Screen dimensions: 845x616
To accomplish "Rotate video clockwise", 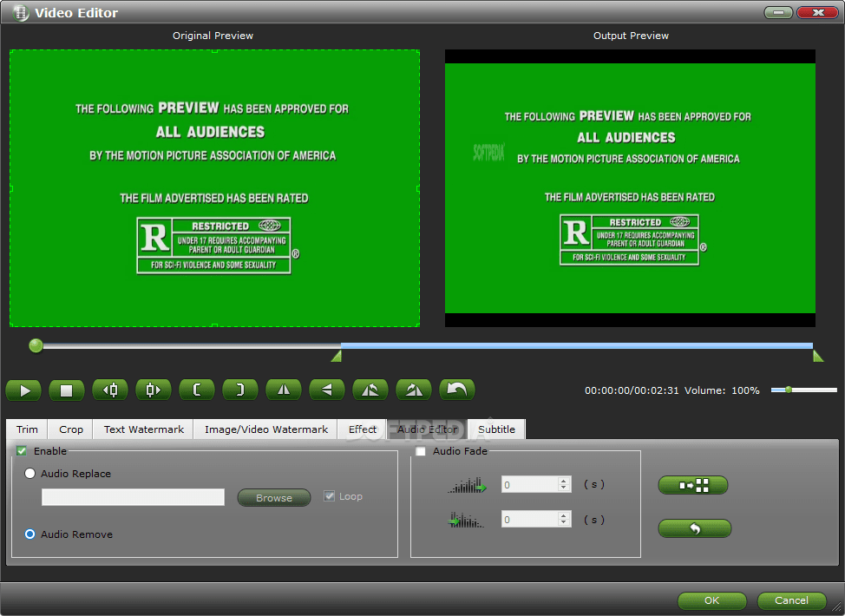I will click(x=413, y=390).
